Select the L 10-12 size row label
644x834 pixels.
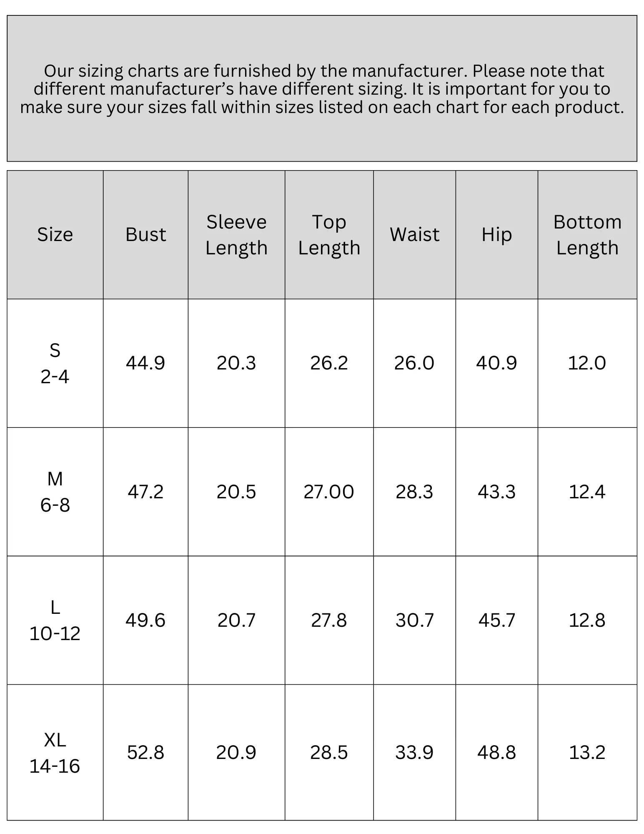click(x=55, y=620)
